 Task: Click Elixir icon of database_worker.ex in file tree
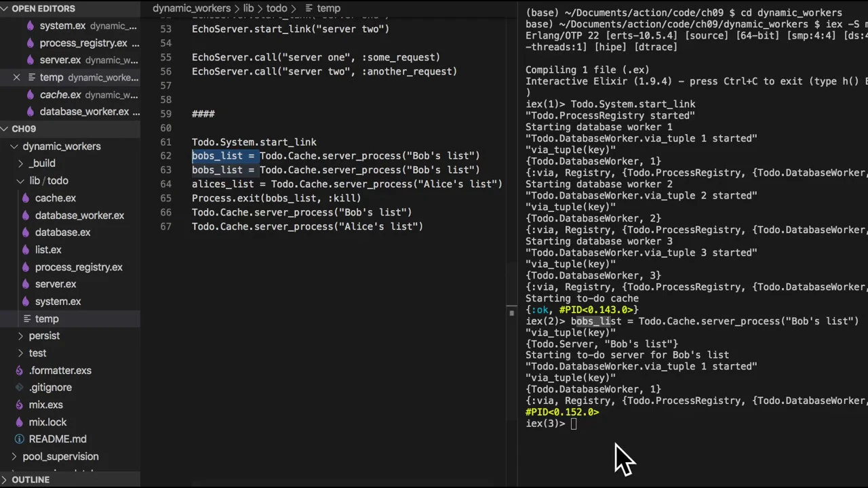click(x=25, y=216)
